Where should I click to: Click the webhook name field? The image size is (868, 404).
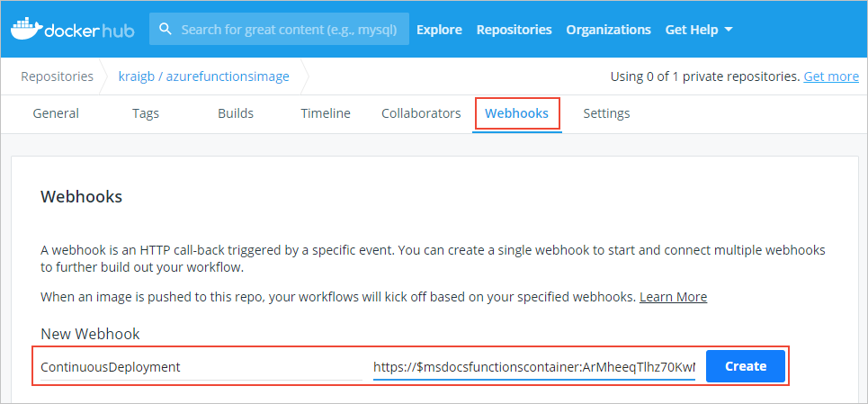(x=200, y=367)
